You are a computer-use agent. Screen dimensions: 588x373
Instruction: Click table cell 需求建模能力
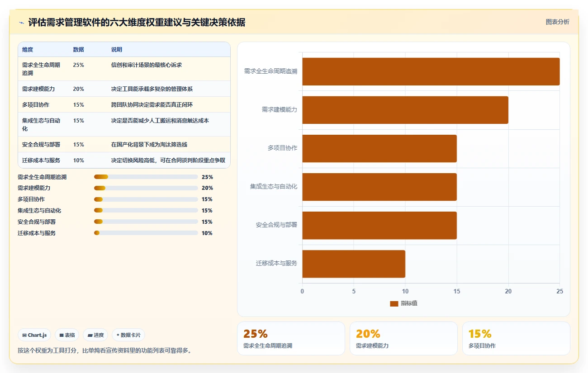pyautogui.click(x=38, y=89)
